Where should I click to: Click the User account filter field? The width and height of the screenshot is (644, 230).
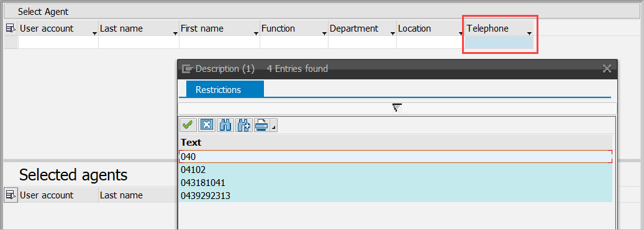click(58, 42)
